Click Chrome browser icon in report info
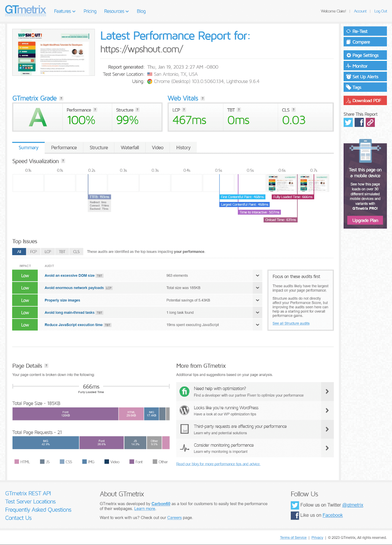This screenshot has width=392, height=545. click(150, 81)
